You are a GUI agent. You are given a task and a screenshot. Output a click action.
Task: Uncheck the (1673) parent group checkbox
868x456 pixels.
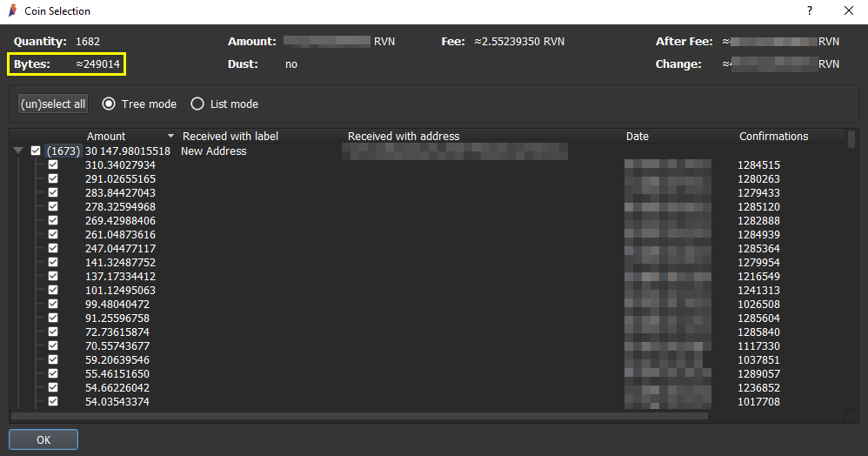[x=36, y=151]
